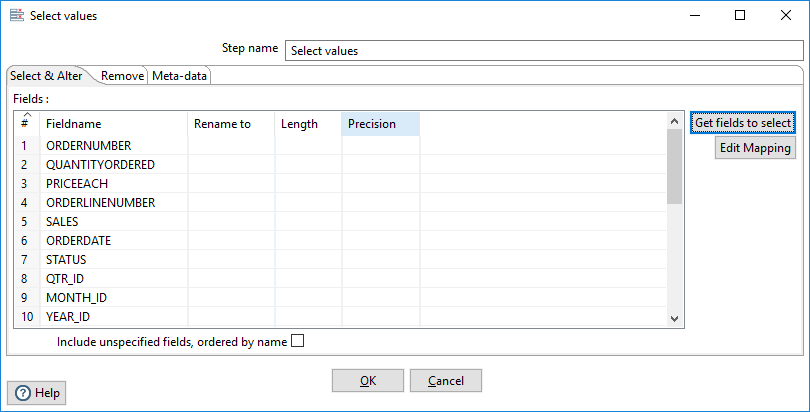Cancel the Select values dialog
810x412 pixels.
445,380
